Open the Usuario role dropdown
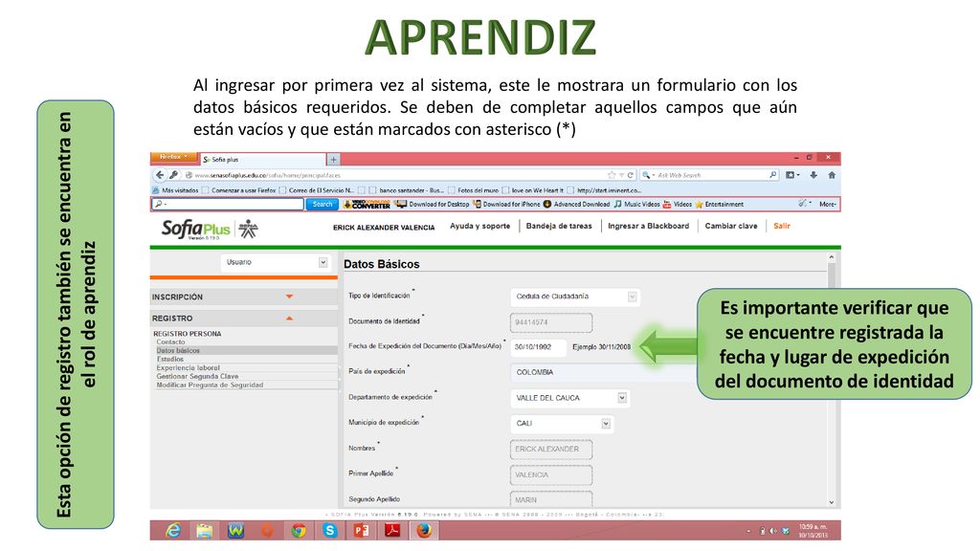The width and height of the screenshot is (980, 551). point(275,262)
